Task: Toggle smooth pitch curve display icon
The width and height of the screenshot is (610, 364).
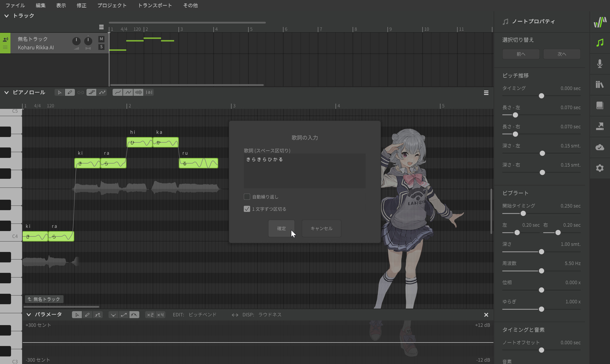Action: [118, 92]
